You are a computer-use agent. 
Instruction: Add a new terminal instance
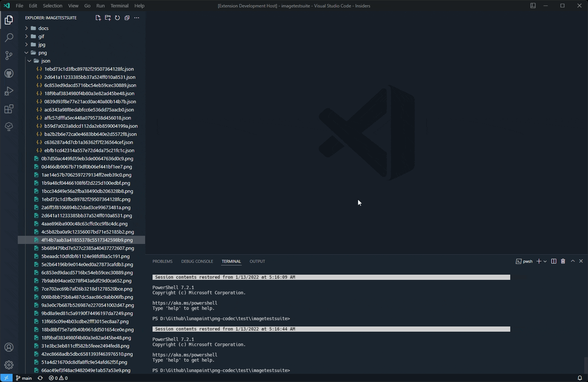point(539,261)
